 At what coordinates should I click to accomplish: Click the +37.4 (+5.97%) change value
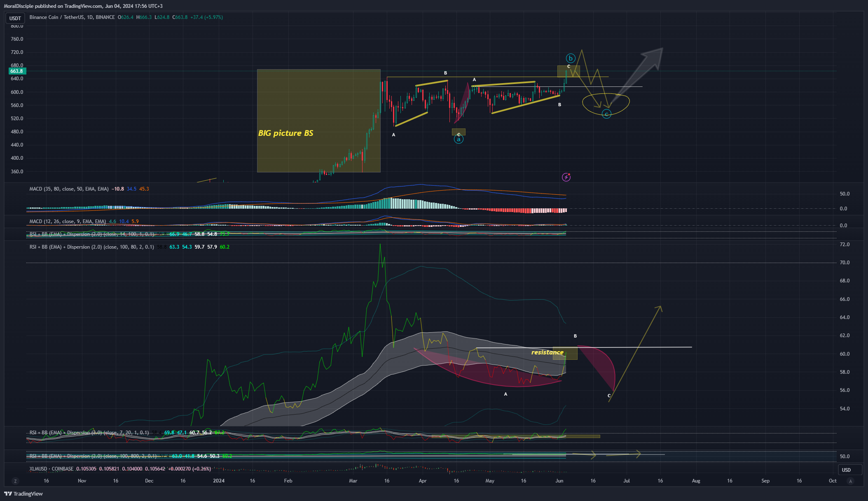206,17
